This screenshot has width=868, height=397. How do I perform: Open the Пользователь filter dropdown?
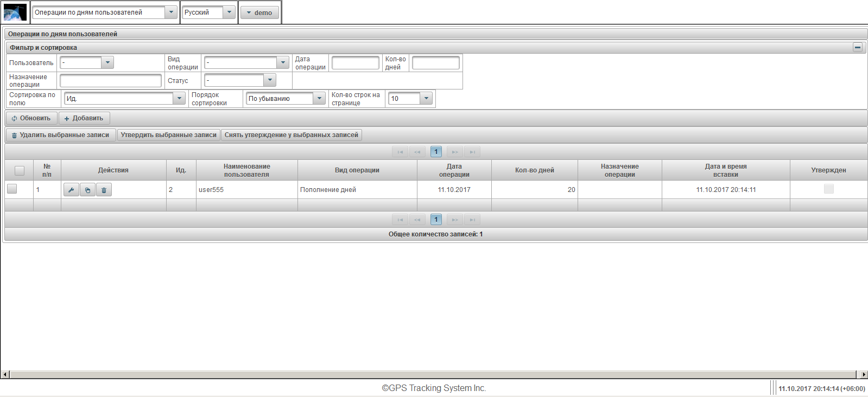[107, 63]
